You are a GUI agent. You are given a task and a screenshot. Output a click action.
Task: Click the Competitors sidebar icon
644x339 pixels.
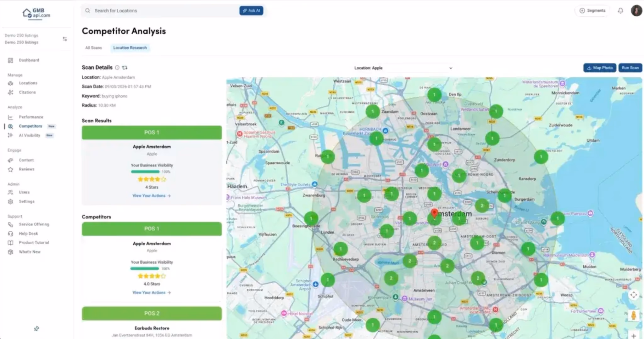coord(10,126)
